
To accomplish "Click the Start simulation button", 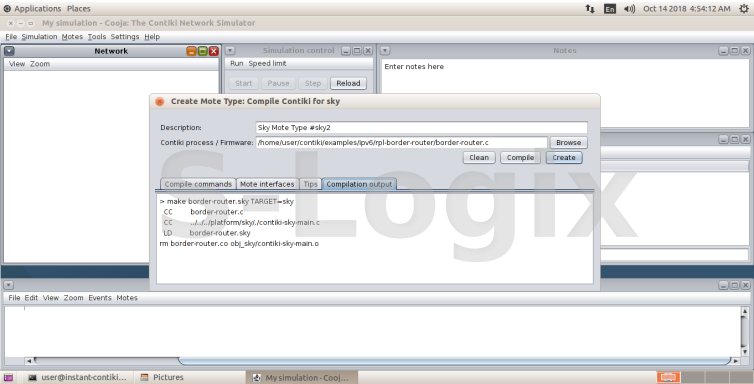I will click(x=243, y=83).
